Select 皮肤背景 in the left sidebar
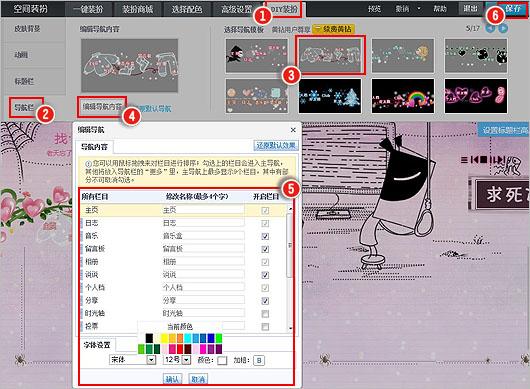 click(x=27, y=29)
